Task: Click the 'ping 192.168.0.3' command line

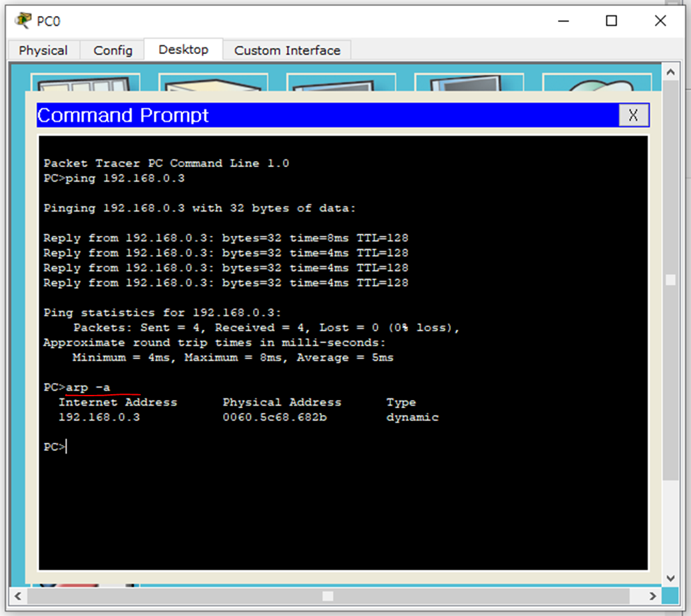Action: pyautogui.click(x=114, y=178)
